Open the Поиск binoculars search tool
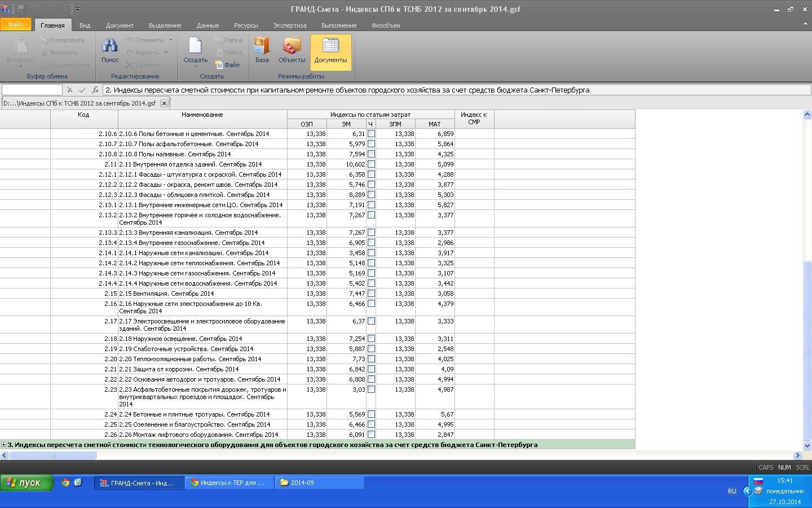The width and height of the screenshot is (812, 508). click(109, 51)
